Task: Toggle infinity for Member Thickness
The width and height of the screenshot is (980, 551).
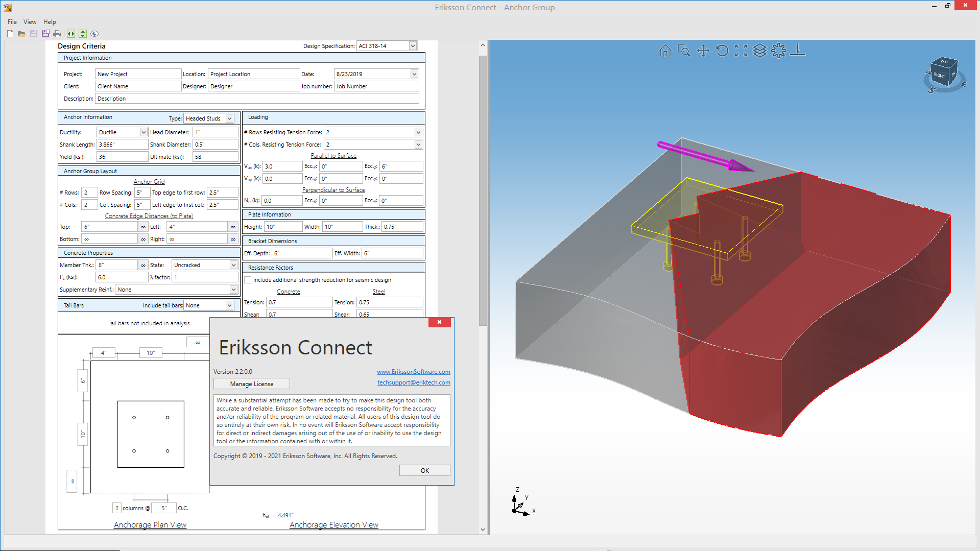Action: (x=144, y=266)
